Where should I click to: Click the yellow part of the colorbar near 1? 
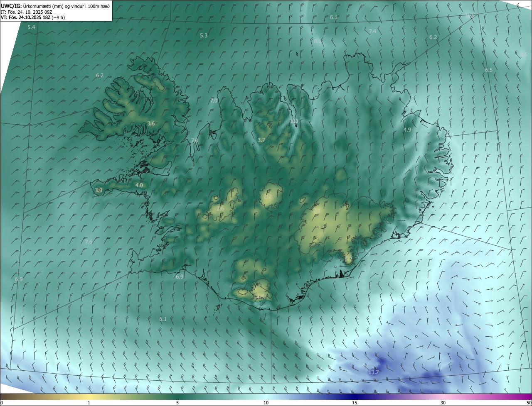89,396
